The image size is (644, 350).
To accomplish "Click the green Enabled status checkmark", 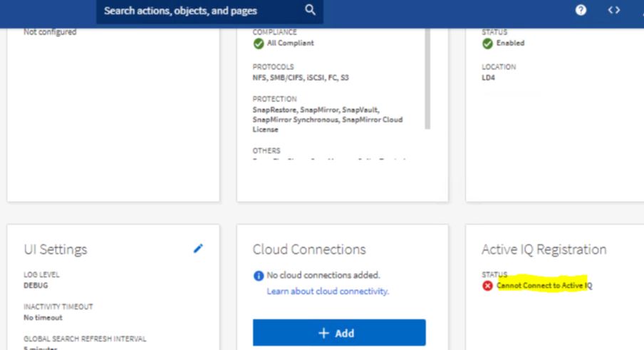I will click(x=487, y=43).
